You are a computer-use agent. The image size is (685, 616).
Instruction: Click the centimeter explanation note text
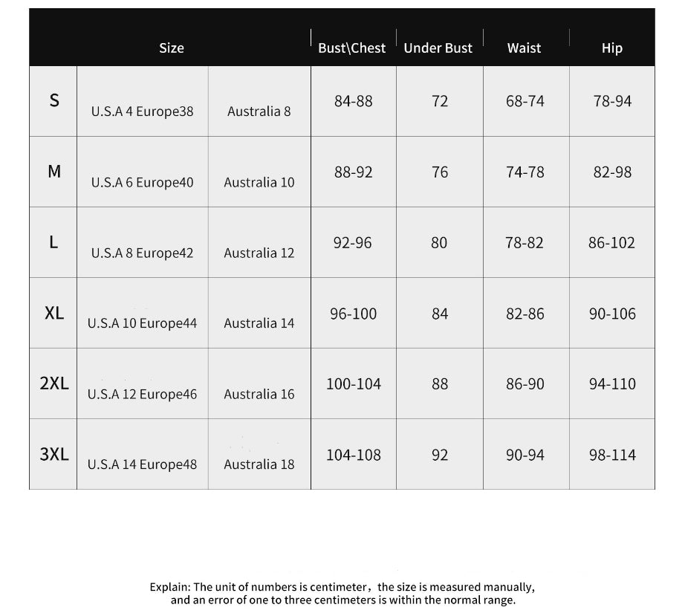pos(342,594)
